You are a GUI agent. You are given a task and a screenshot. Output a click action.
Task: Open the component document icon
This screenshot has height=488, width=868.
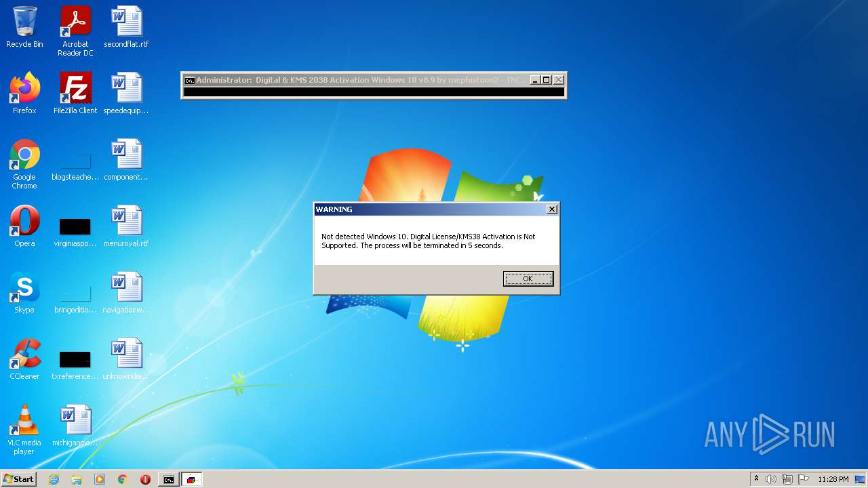126,160
